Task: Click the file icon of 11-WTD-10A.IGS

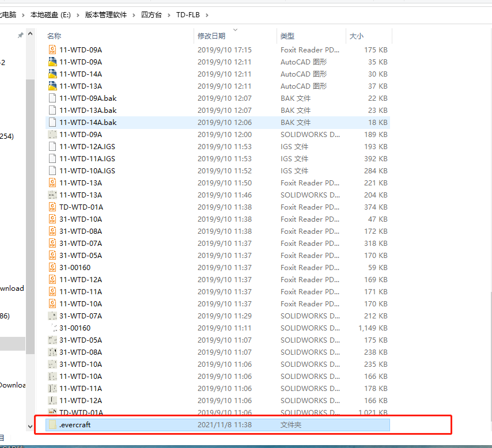Action: point(52,171)
